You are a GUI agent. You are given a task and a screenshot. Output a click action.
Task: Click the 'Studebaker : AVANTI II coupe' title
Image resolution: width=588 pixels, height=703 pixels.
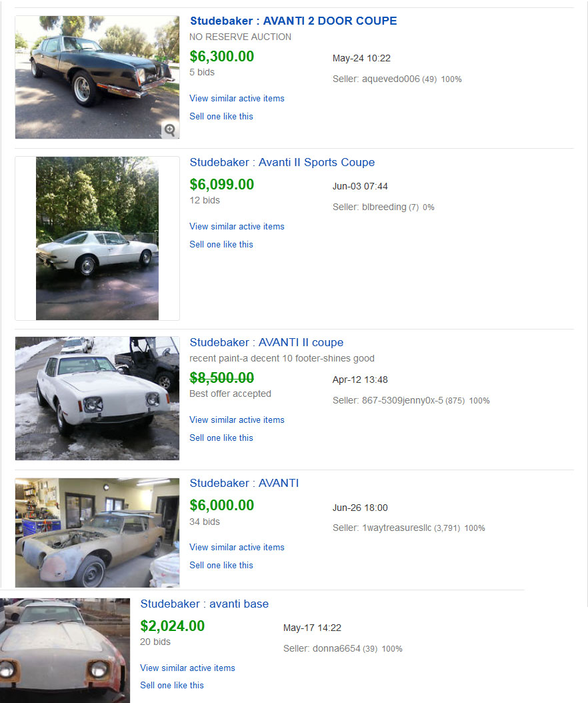(x=266, y=342)
